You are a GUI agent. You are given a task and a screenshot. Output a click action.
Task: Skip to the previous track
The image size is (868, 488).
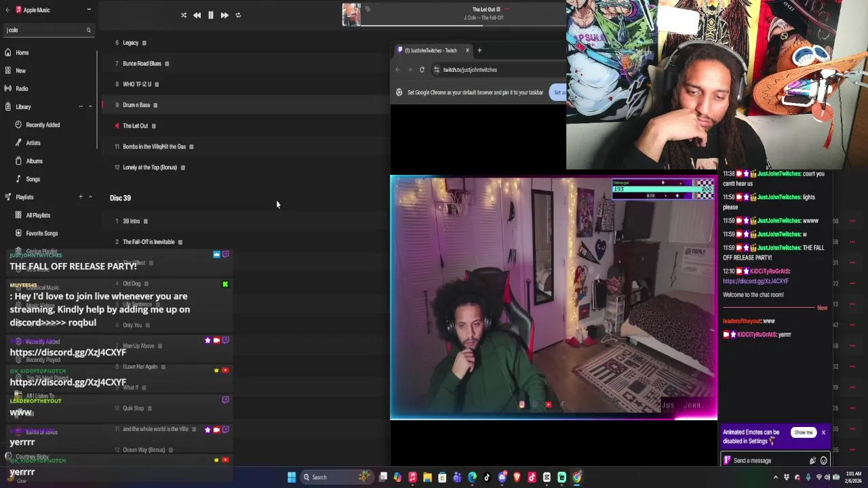(197, 15)
